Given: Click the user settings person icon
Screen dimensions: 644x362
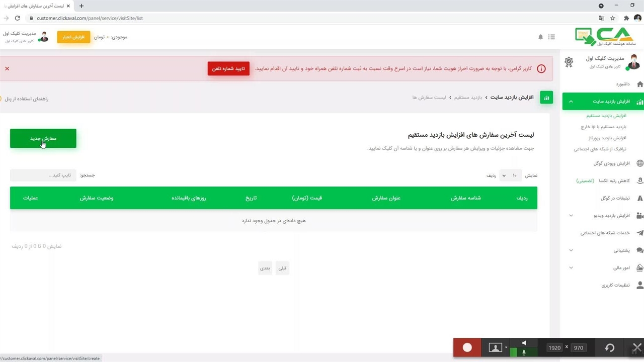Looking at the screenshot, I should pyautogui.click(x=639, y=285).
